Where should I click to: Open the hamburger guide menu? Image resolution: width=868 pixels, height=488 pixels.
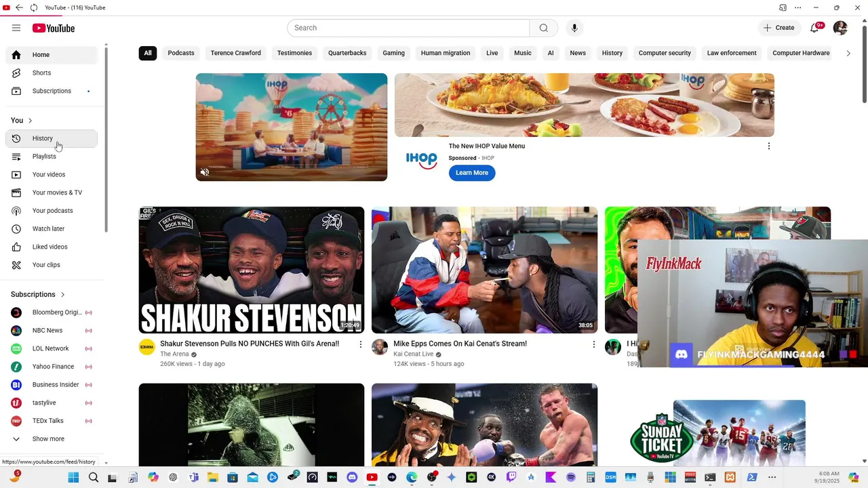pos(16,28)
